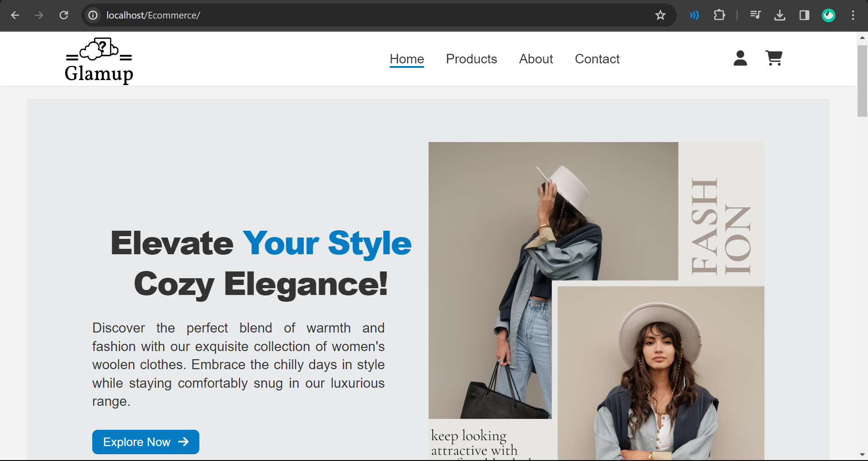The width and height of the screenshot is (868, 461).
Task: Click the scrollbar up arrow
Action: (862, 38)
